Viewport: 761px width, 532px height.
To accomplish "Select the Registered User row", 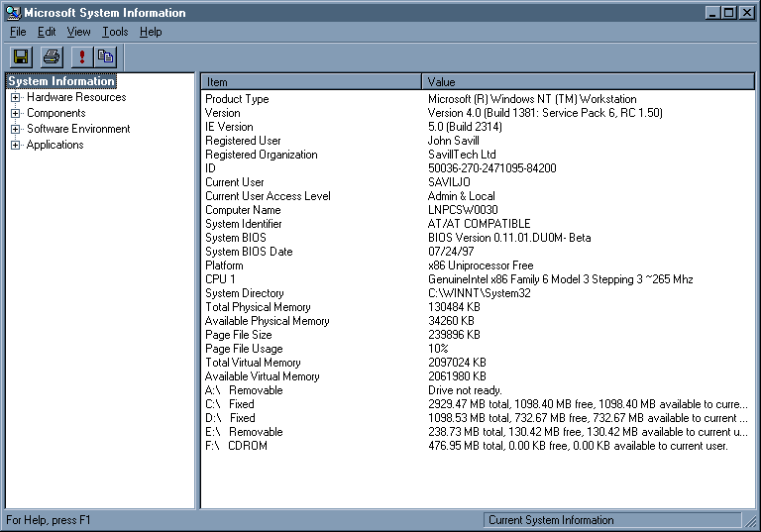I will tap(478, 141).
